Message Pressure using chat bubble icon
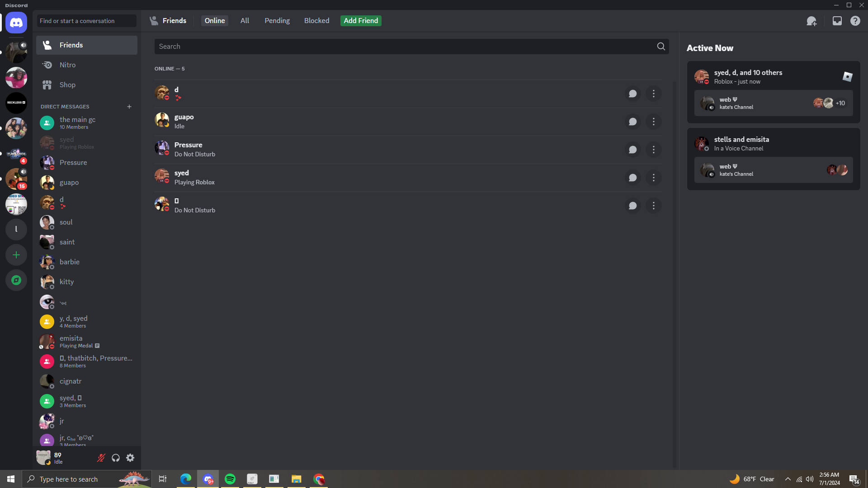 click(633, 150)
